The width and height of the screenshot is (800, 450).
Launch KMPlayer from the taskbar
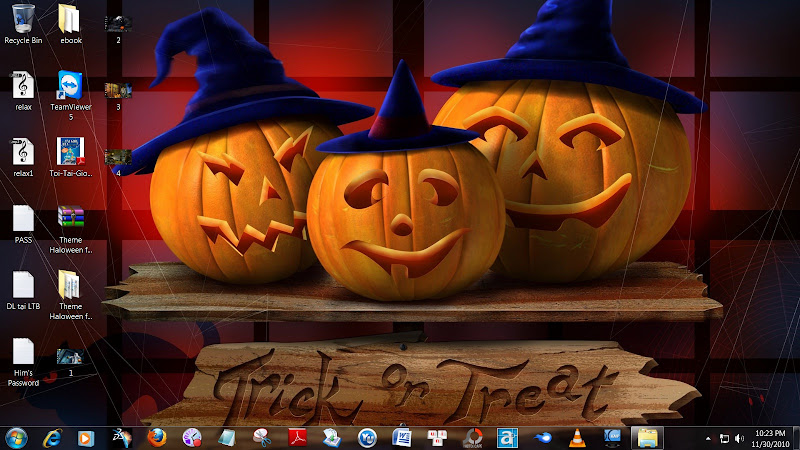612,438
